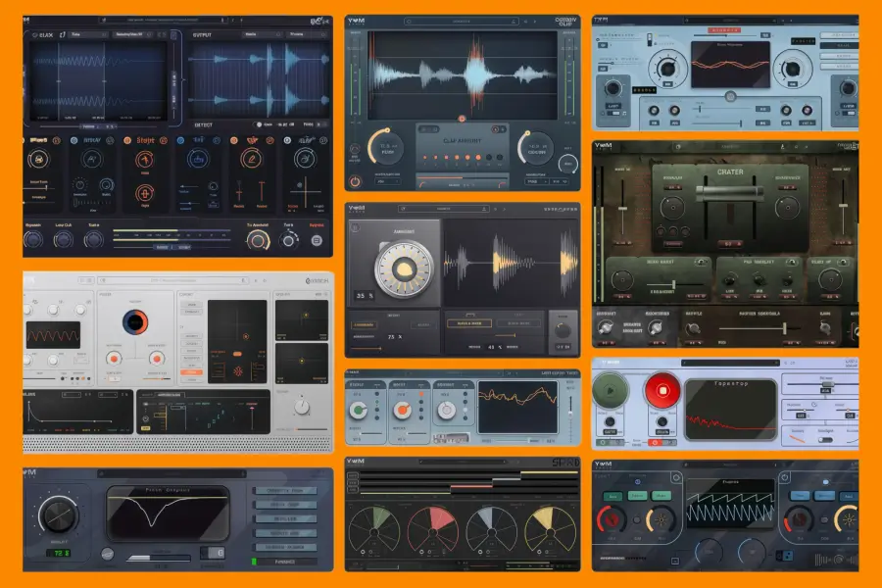The width and height of the screenshot is (882, 588).
Task: Select the DETECT tab in the top-left plugin
Action: [202, 122]
